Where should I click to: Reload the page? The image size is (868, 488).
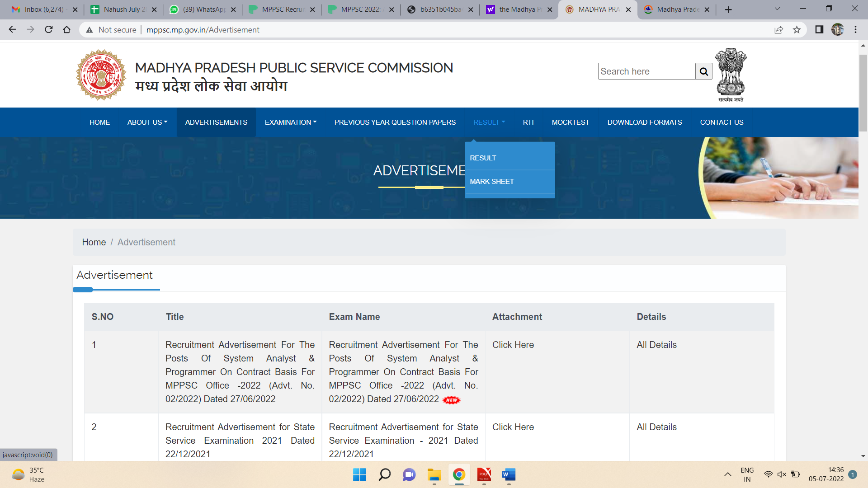[x=49, y=30]
